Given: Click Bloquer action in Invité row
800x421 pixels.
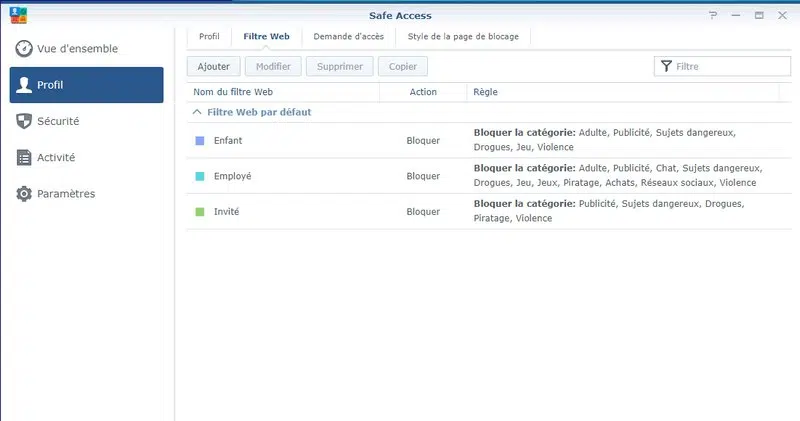Looking at the screenshot, I should [423, 211].
